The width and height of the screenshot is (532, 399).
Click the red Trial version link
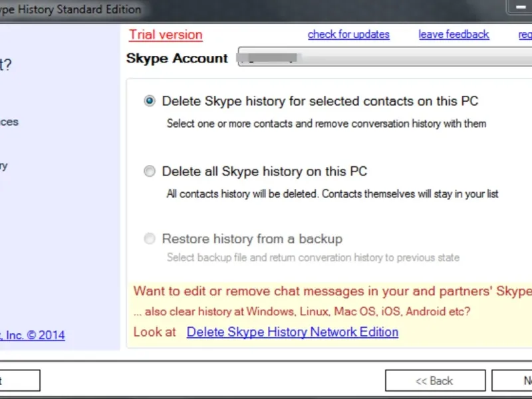166,35
